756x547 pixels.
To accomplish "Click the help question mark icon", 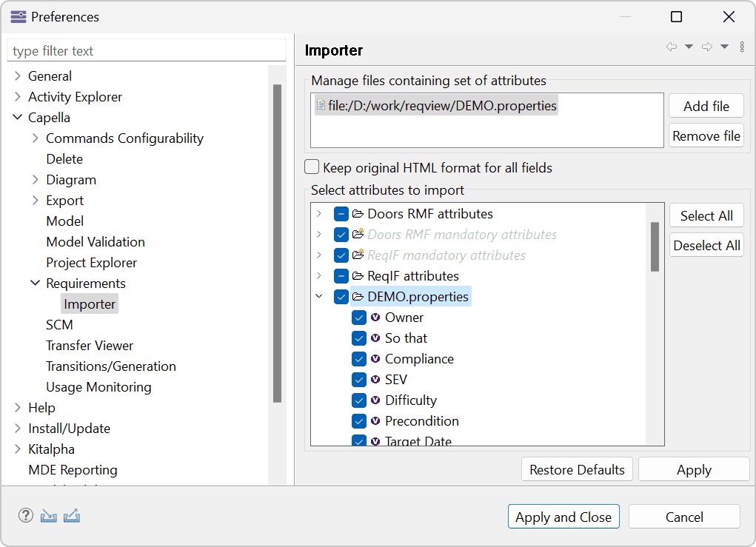I will (26, 516).
